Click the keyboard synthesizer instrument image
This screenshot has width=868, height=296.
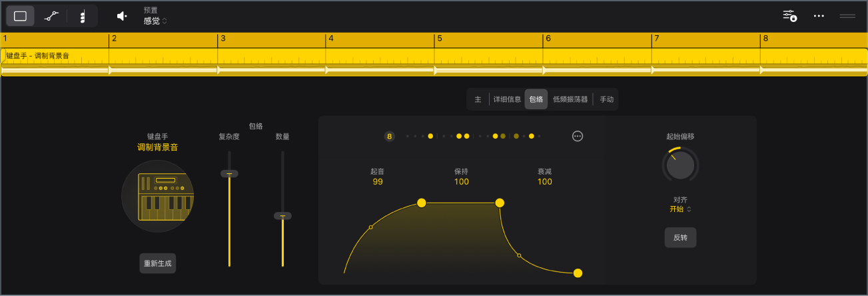click(158, 196)
